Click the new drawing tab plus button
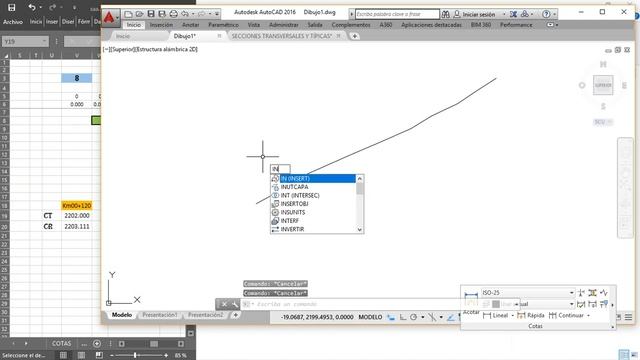This screenshot has height=360, width=640. pos(355,36)
